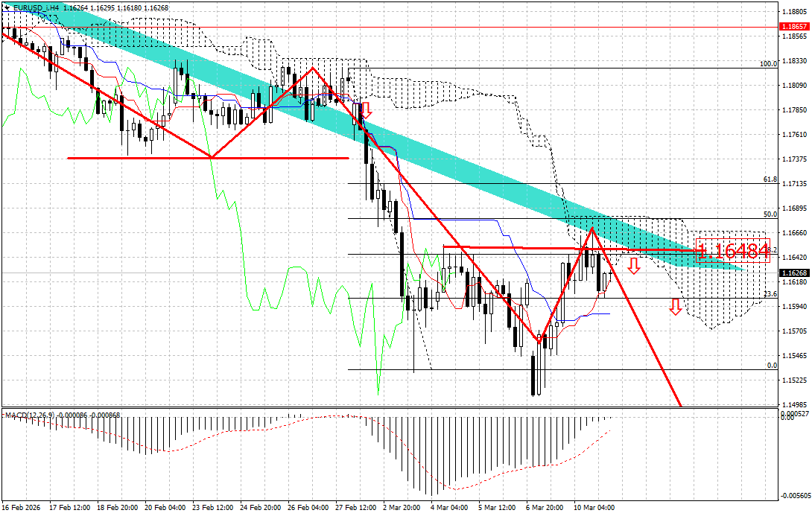This screenshot has width=812, height=516.
Task: Click the Fibonacci 23.6 level label
Action: (x=770, y=294)
